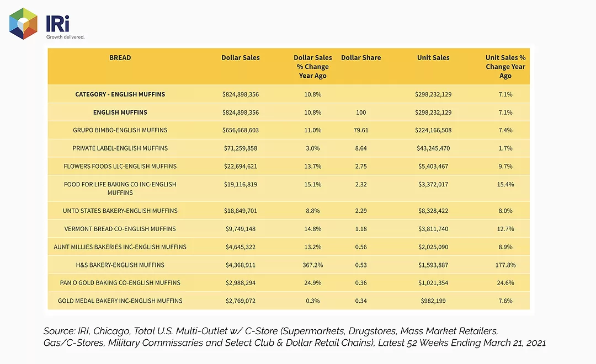This screenshot has width=596, height=364.
Task: Click the IRi hexagon logo icon
Action: [x=23, y=24]
